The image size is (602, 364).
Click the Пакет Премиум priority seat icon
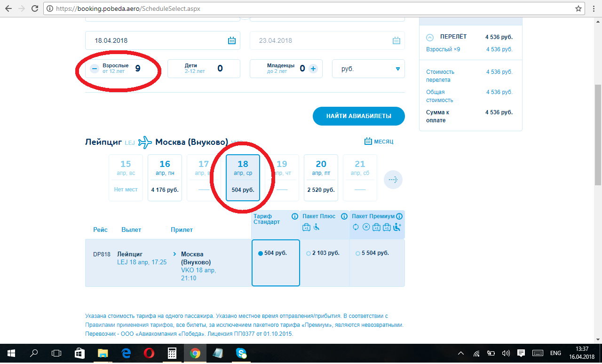point(397,228)
